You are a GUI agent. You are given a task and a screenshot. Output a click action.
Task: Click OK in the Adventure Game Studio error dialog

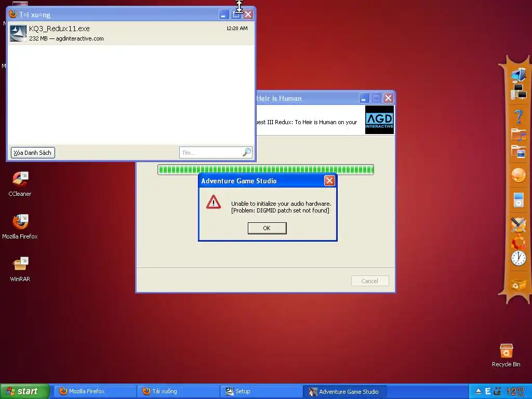point(267,228)
